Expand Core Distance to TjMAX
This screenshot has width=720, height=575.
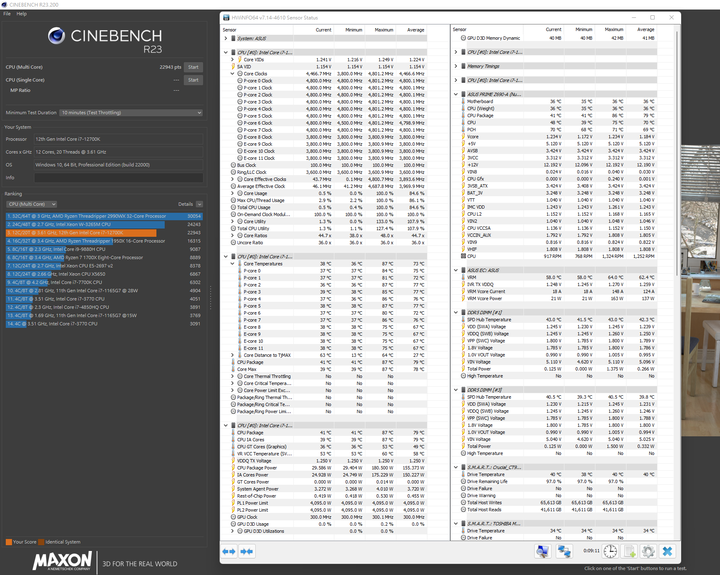click(x=232, y=355)
